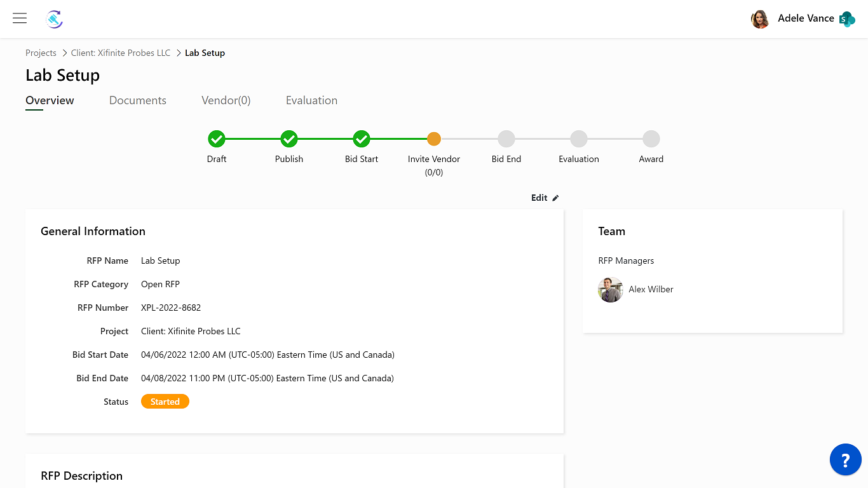The image size is (868, 488).
Task: Select the Evaluation step circle in the progress tracker
Action: pos(579,139)
